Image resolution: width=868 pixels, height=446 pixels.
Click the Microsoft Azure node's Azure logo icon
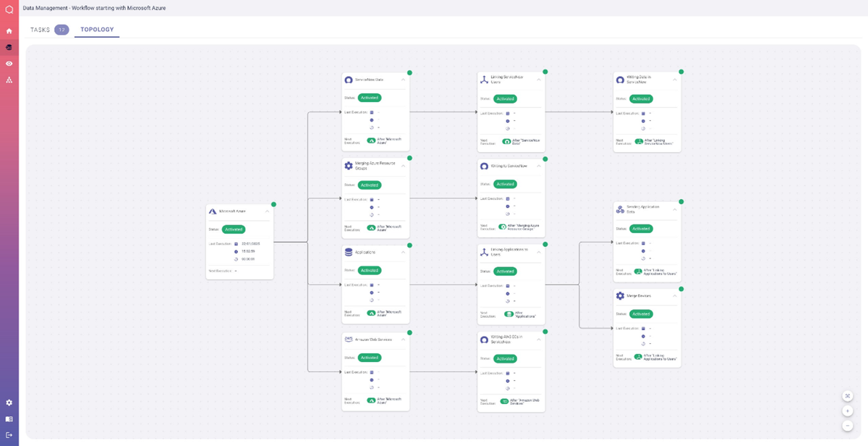pyautogui.click(x=212, y=211)
